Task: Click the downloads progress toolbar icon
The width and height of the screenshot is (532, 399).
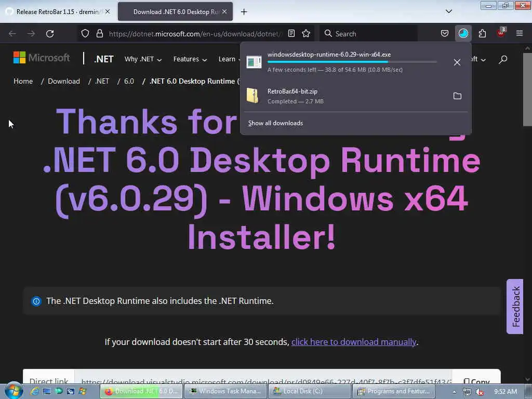Action: click(463, 33)
